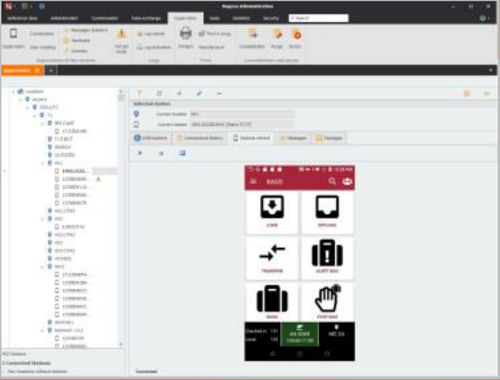Open the Customization ribbon tab

pos(105,18)
